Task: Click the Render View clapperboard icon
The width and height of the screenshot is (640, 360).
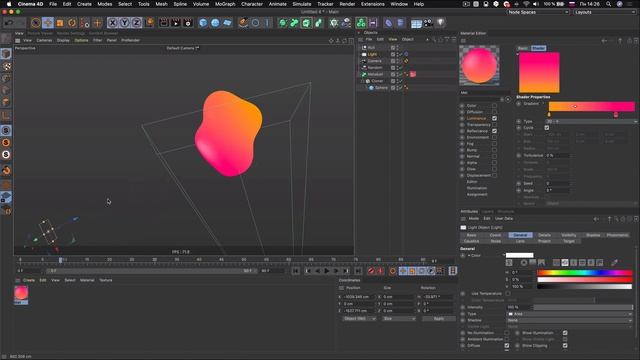Action: [x=164, y=23]
